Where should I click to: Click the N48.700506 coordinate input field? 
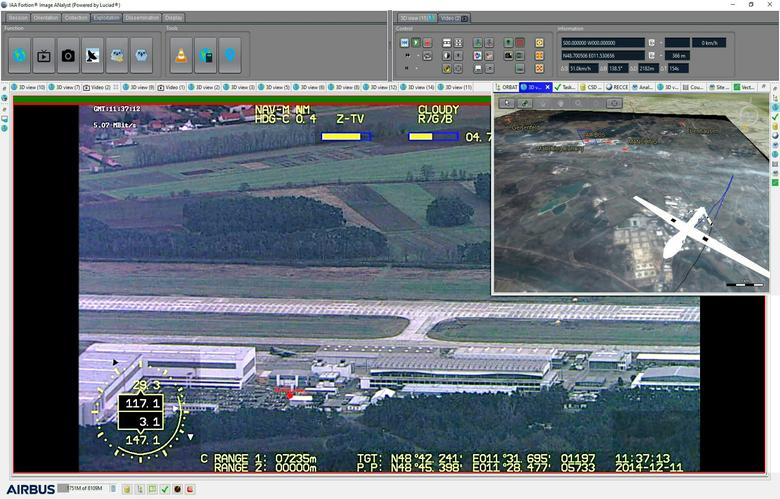pos(602,56)
